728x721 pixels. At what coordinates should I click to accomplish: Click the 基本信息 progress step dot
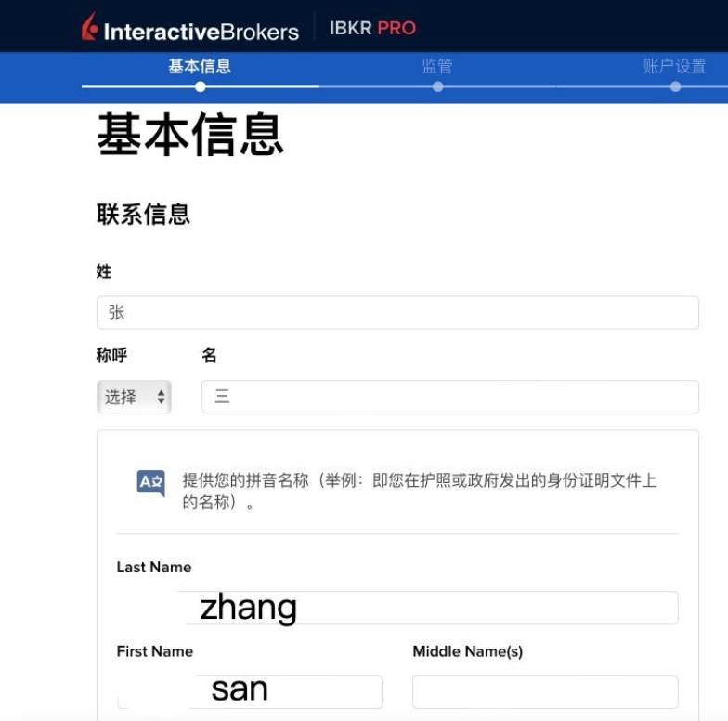201,87
